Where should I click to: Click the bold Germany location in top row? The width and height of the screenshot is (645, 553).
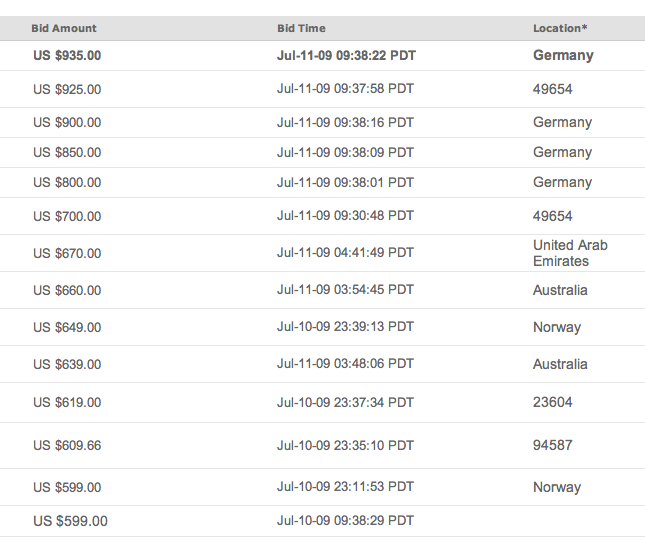point(563,56)
